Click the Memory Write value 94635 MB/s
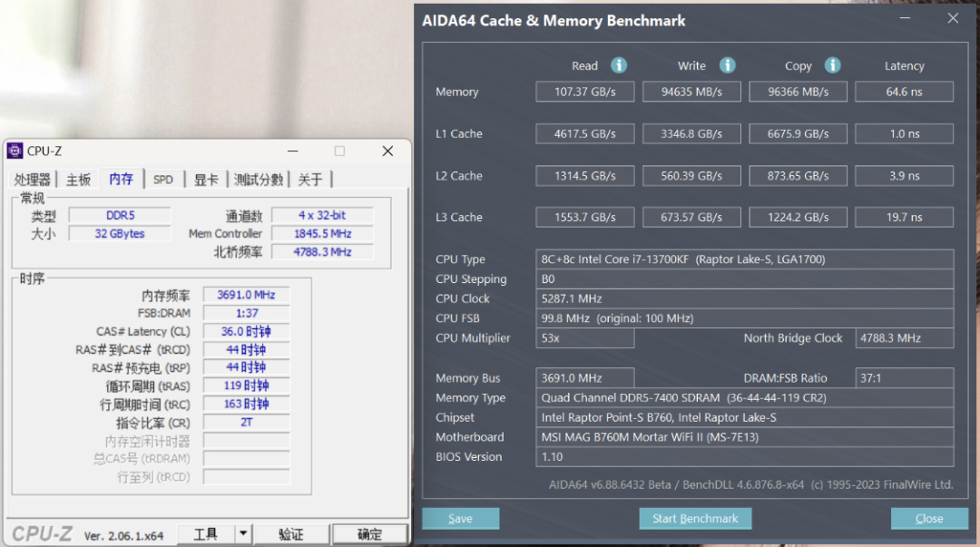Viewport: 980px width, 547px height. pos(691,92)
